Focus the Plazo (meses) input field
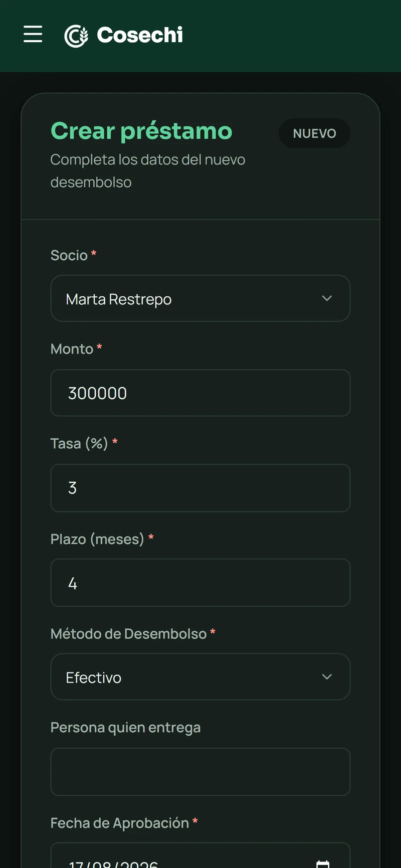This screenshot has width=401, height=868. pyautogui.click(x=200, y=583)
